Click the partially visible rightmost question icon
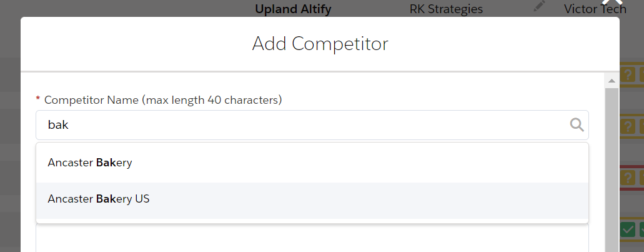 coord(642,75)
